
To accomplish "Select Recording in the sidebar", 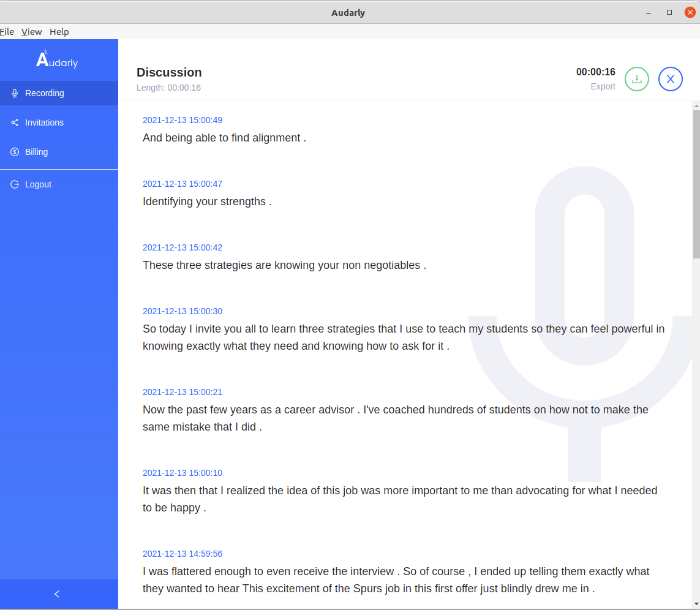I will pos(59,93).
